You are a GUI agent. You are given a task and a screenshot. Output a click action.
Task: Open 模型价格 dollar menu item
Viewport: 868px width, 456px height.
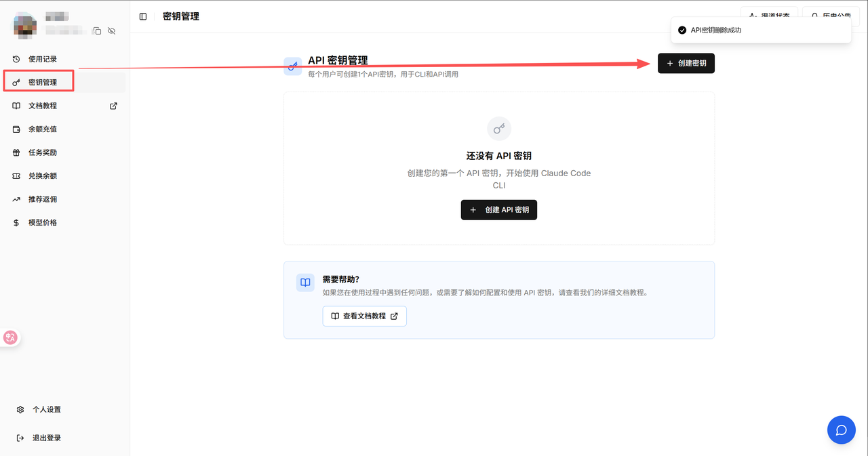click(43, 222)
